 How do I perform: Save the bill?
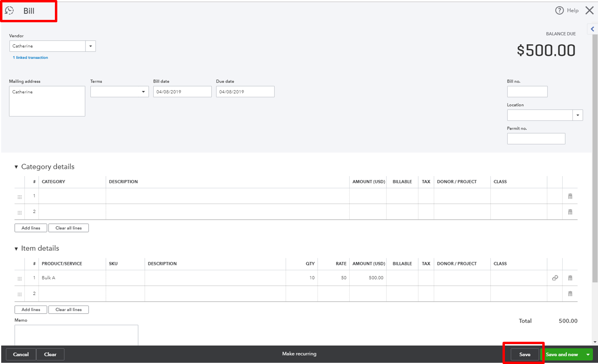524,354
